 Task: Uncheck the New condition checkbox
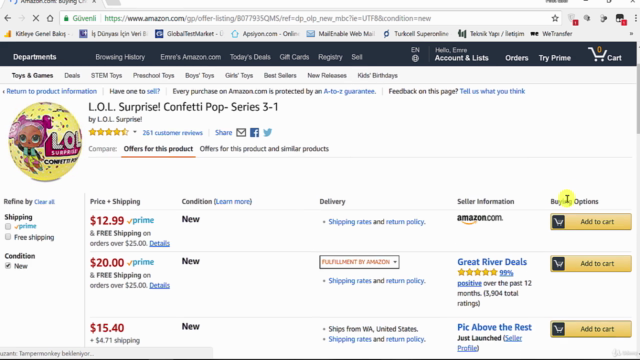8,266
